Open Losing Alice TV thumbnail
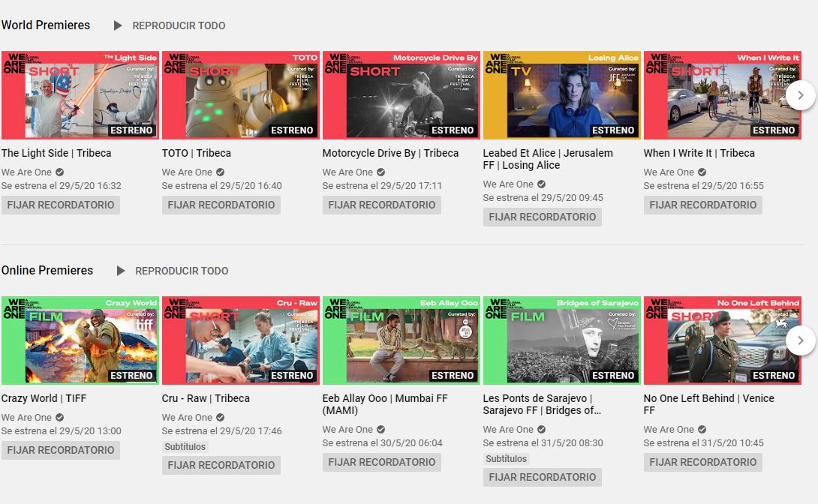The height and width of the screenshot is (504, 818). click(562, 94)
